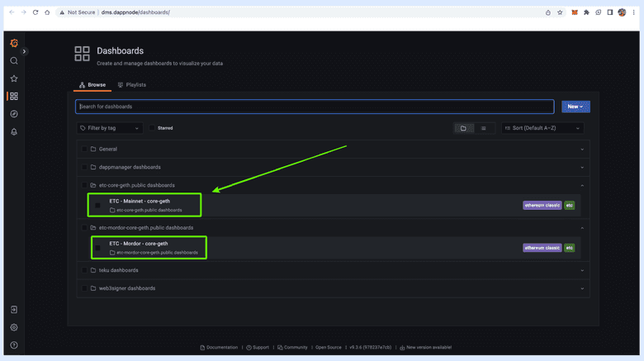Switch to list view layout icon

coord(483,128)
